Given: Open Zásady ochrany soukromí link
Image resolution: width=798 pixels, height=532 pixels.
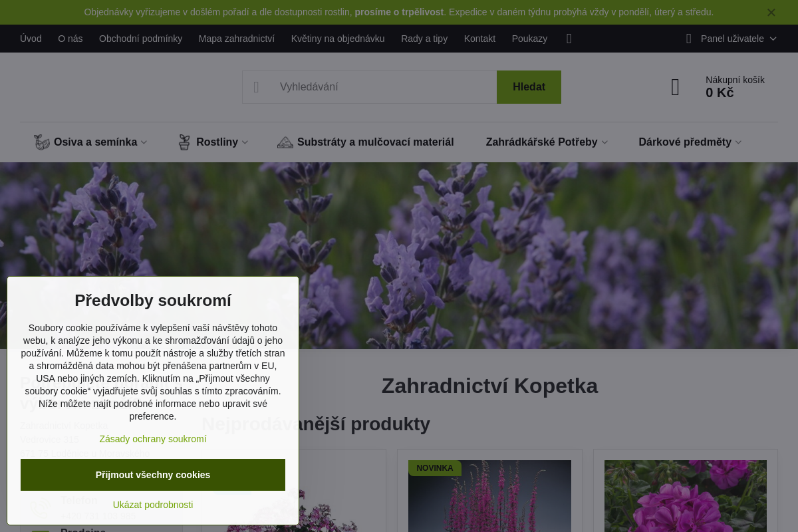Looking at the screenshot, I should (153, 439).
